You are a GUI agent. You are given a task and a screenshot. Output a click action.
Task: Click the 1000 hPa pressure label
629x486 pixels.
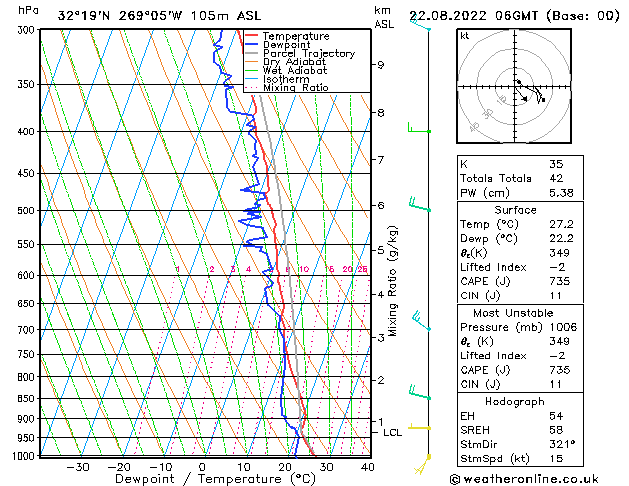coord(26,456)
